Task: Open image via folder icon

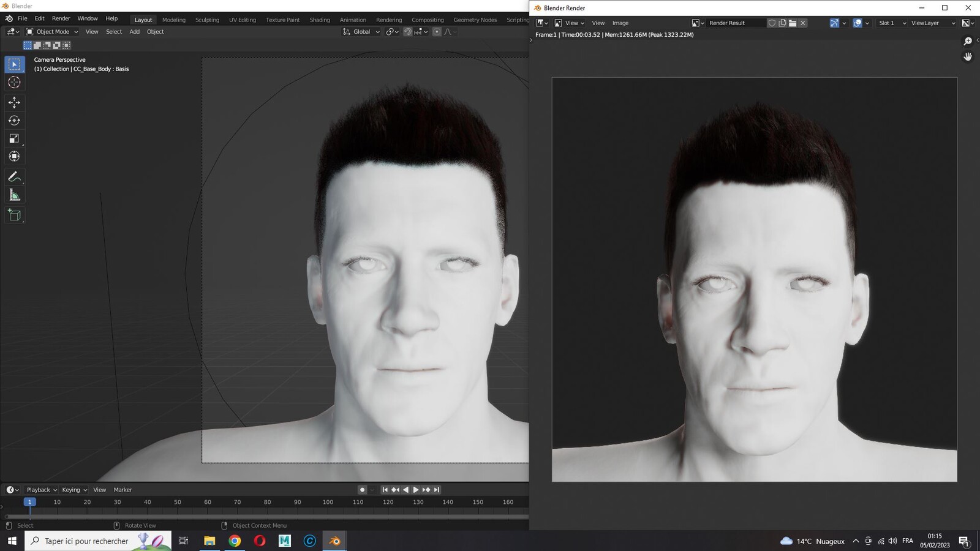Action: coord(793,23)
